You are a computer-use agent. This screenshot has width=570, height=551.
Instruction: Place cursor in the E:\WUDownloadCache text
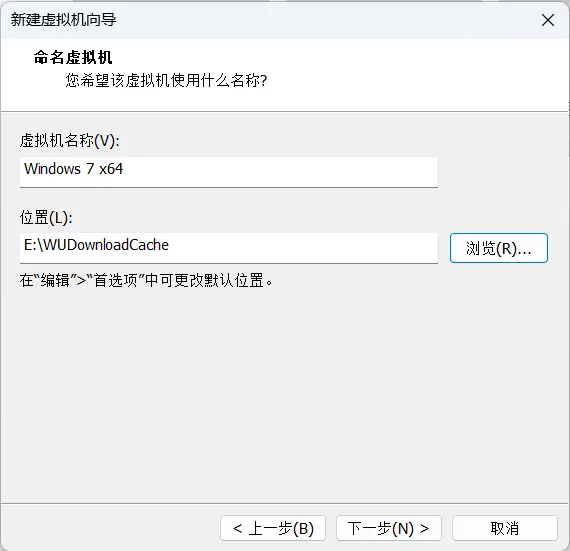click(x=96, y=245)
